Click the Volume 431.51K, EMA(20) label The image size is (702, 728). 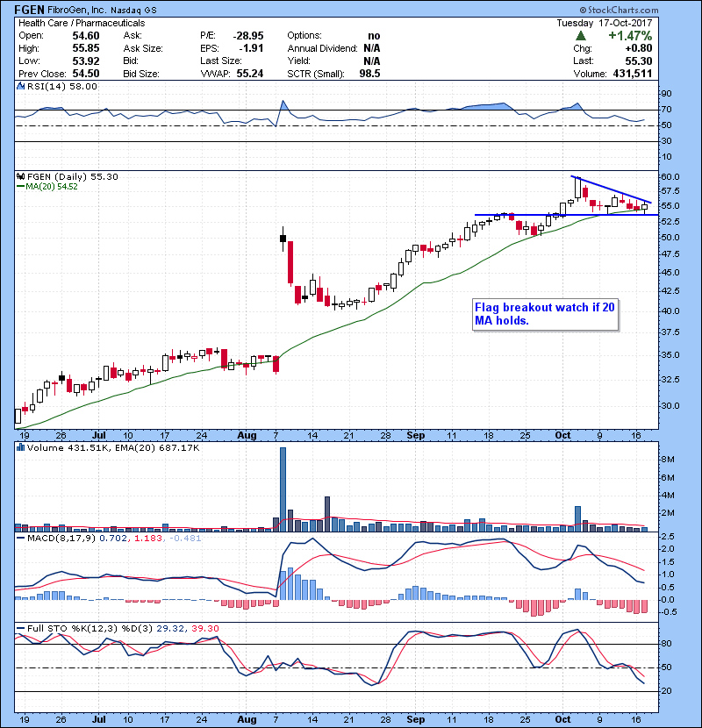point(113,448)
